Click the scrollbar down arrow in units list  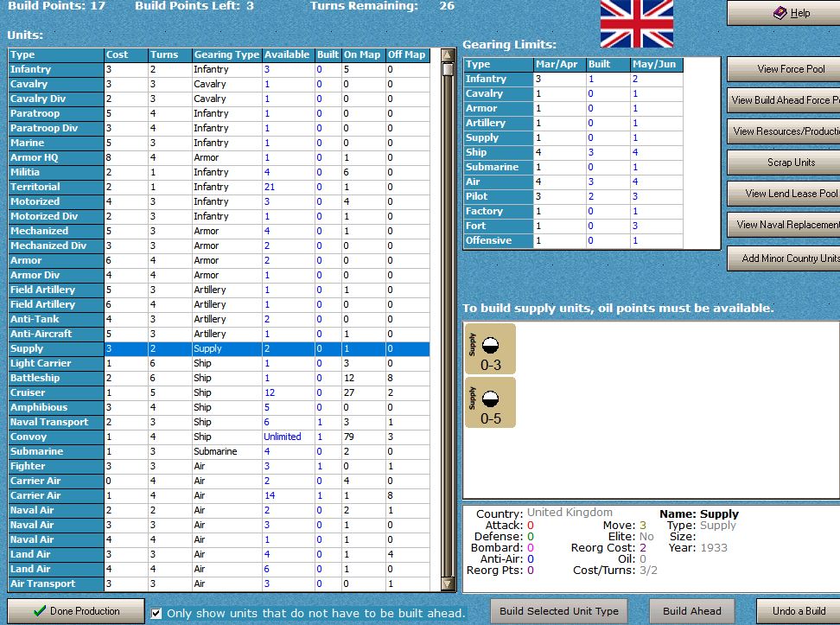pos(448,584)
